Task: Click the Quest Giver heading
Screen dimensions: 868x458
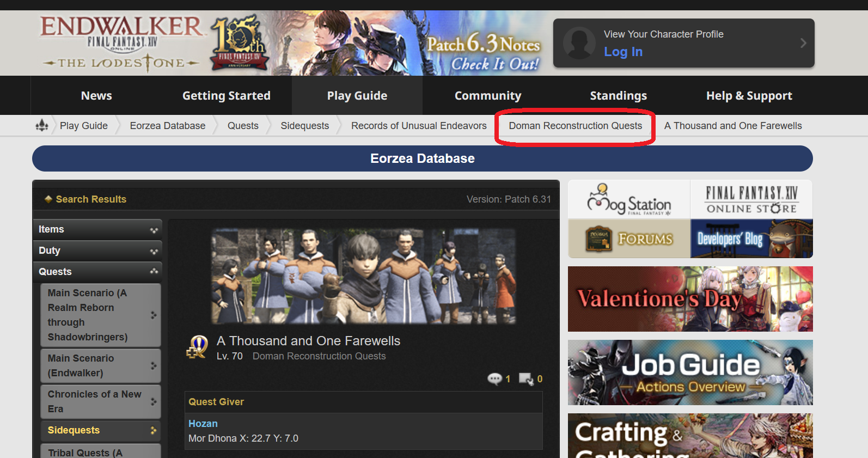Action: coord(216,402)
